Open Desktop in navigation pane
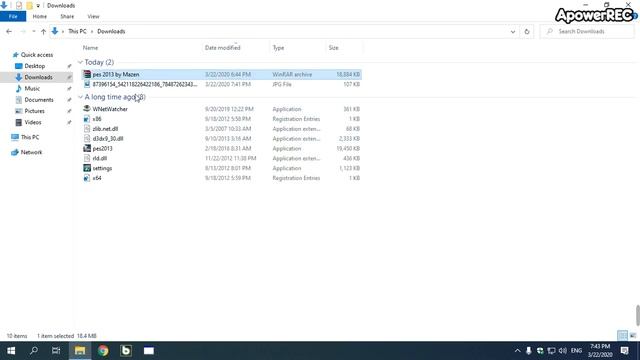The height and width of the screenshot is (360, 640). coord(34,66)
